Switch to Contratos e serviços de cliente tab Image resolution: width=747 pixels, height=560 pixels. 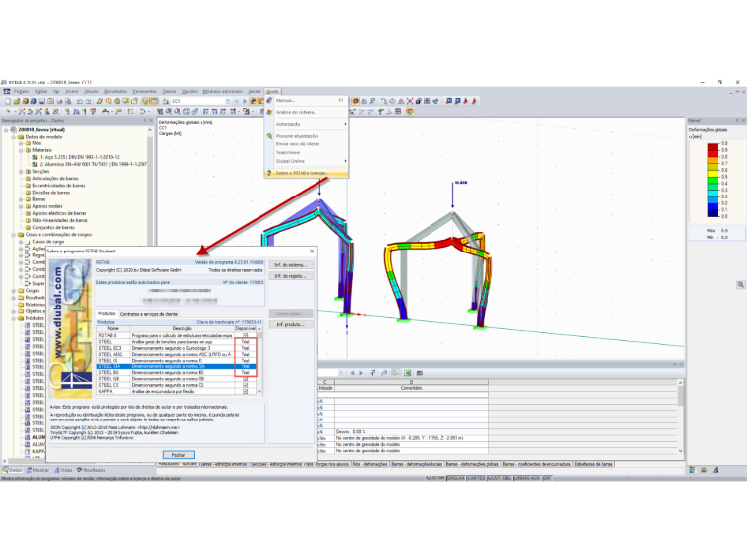coord(148,314)
